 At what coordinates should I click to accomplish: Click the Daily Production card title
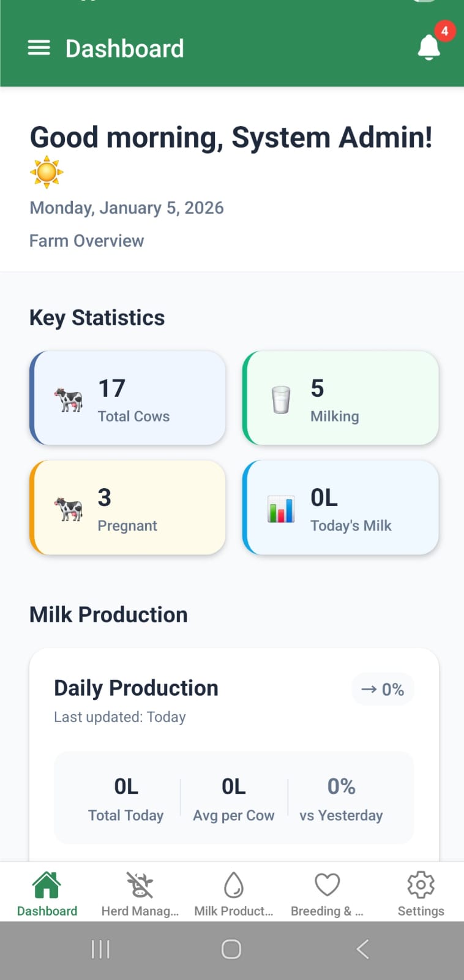pyautogui.click(x=136, y=688)
